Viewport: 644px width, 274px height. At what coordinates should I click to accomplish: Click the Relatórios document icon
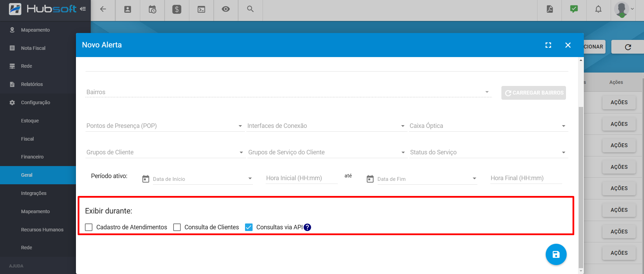click(x=12, y=84)
